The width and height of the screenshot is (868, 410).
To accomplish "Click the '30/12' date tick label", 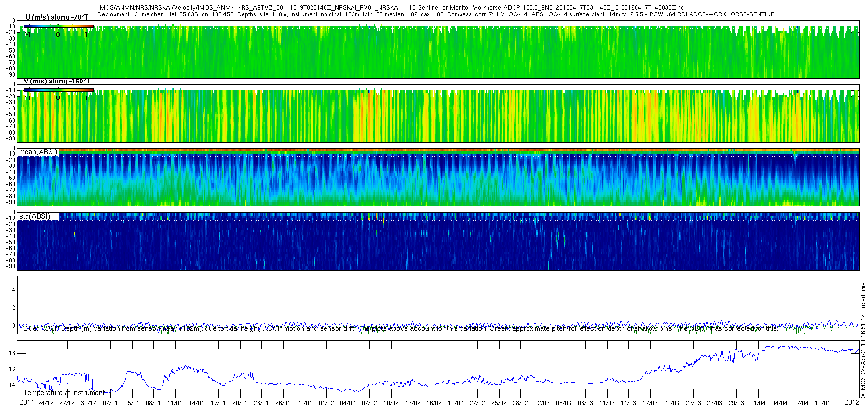I will 89,403.
